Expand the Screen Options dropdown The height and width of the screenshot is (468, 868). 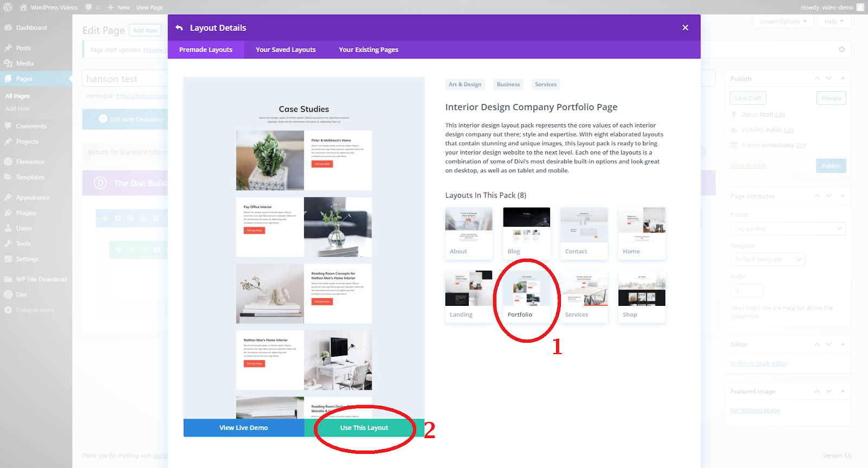pos(783,22)
